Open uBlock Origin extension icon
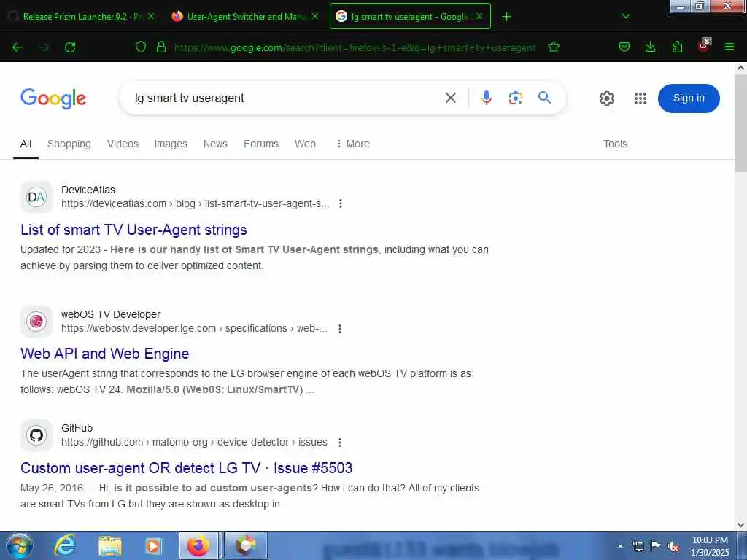 tap(704, 46)
